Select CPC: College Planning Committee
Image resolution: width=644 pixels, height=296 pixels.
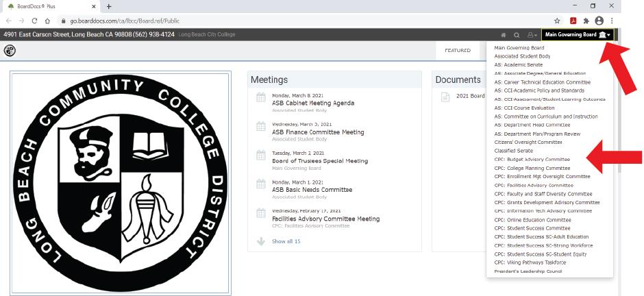[x=532, y=169]
